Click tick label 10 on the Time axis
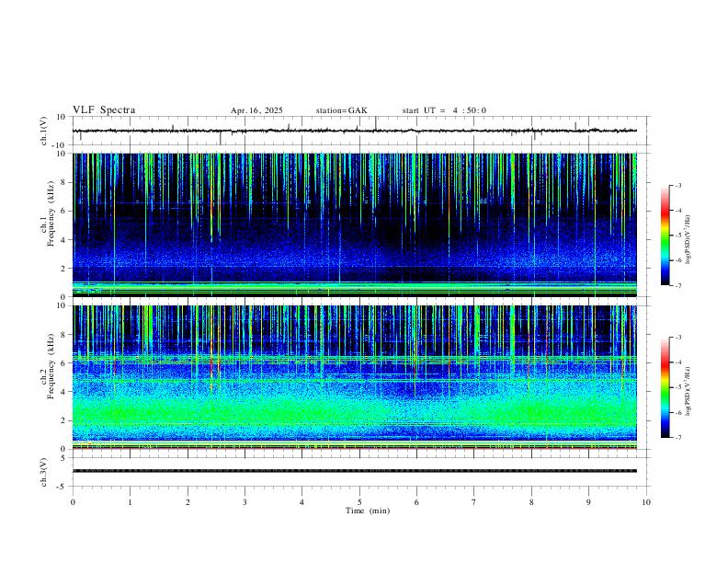 [x=646, y=502]
